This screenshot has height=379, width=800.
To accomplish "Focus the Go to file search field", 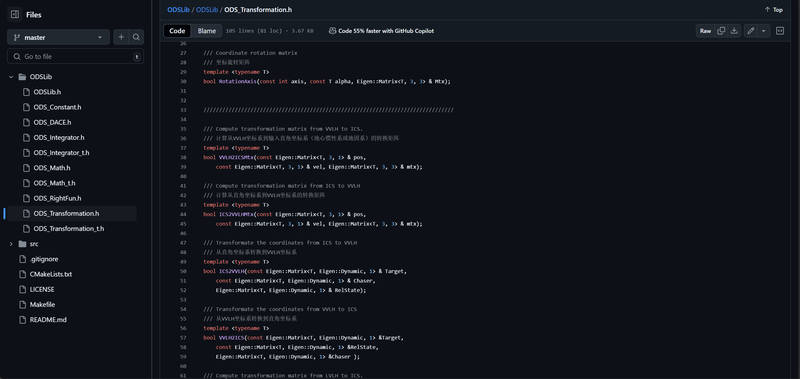I will [76, 57].
